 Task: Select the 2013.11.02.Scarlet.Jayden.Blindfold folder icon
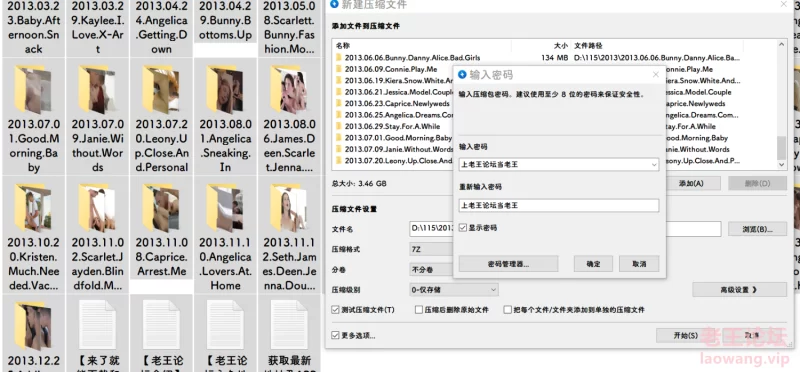[x=97, y=208]
